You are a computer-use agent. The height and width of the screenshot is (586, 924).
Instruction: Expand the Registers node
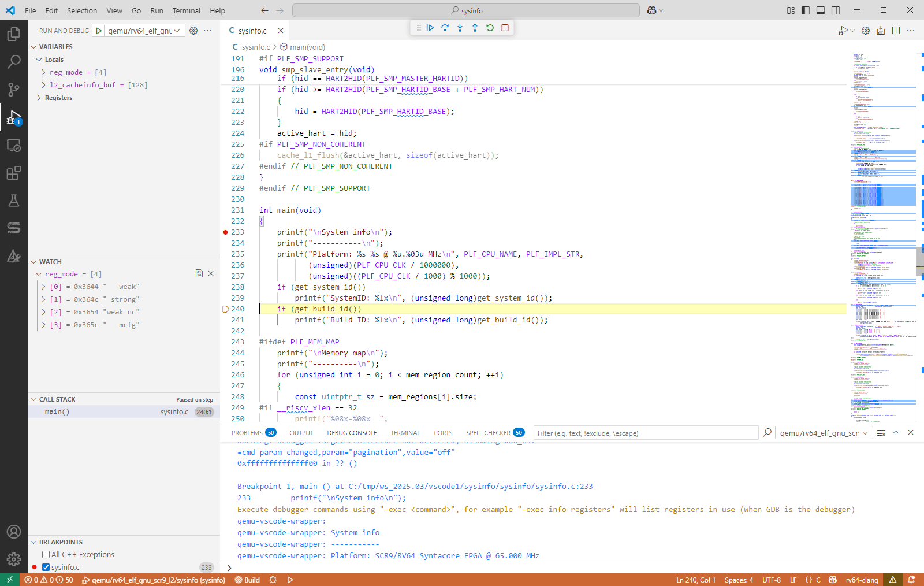39,98
